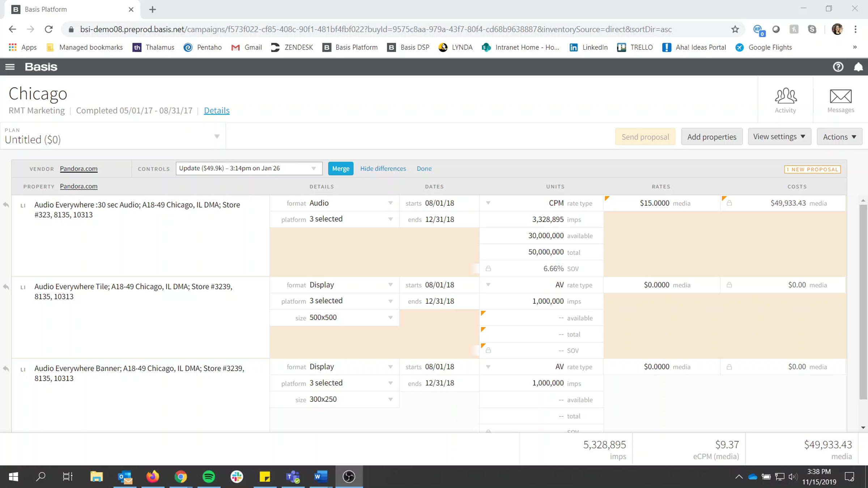868x488 pixels.
Task: Click revert arrow for Audio Everywhere Tile line
Action: [x=6, y=287]
